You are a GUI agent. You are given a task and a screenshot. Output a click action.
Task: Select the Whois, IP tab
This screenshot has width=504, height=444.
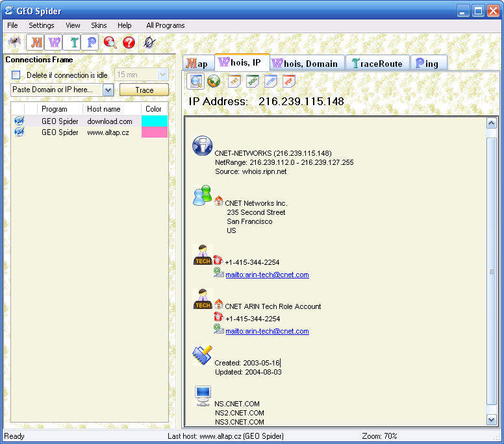(x=242, y=62)
